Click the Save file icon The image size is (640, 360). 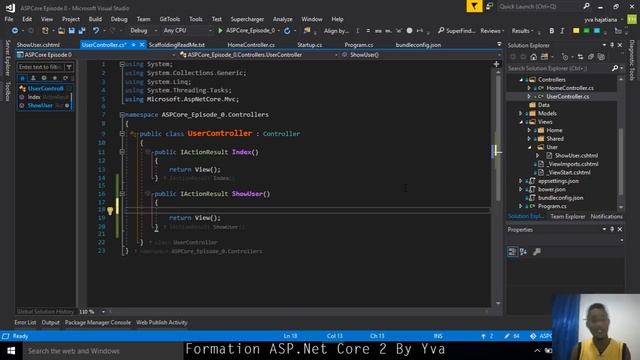pos(72,31)
